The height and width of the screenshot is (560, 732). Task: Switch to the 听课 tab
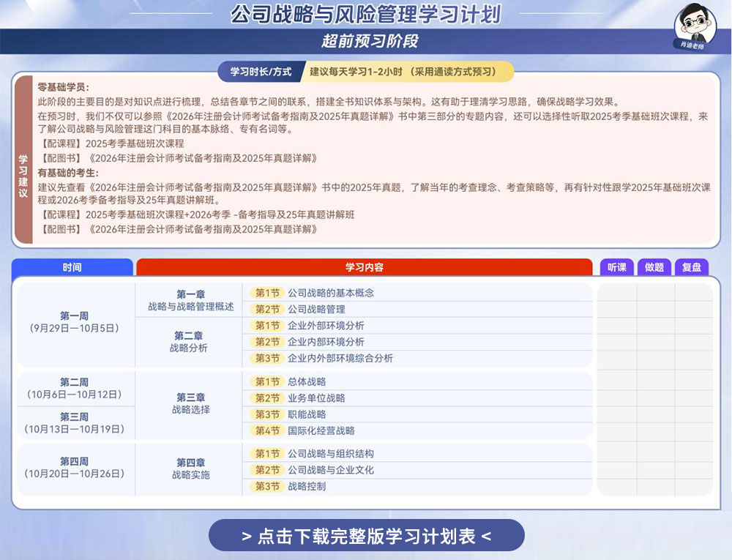click(617, 266)
